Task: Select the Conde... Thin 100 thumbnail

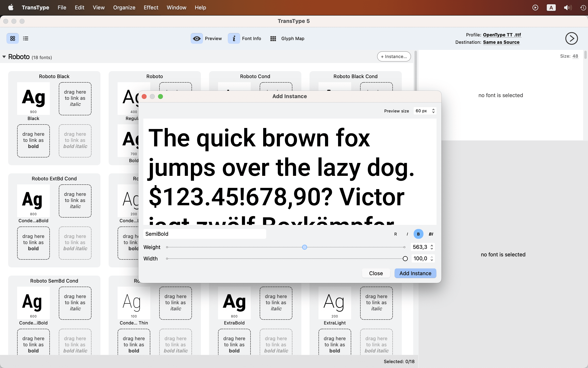Action: [134, 303]
